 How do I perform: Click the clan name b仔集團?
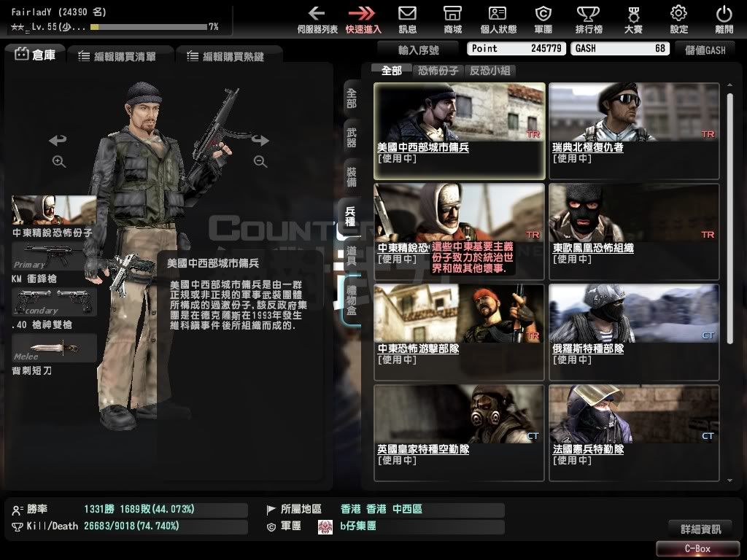click(357, 526)
